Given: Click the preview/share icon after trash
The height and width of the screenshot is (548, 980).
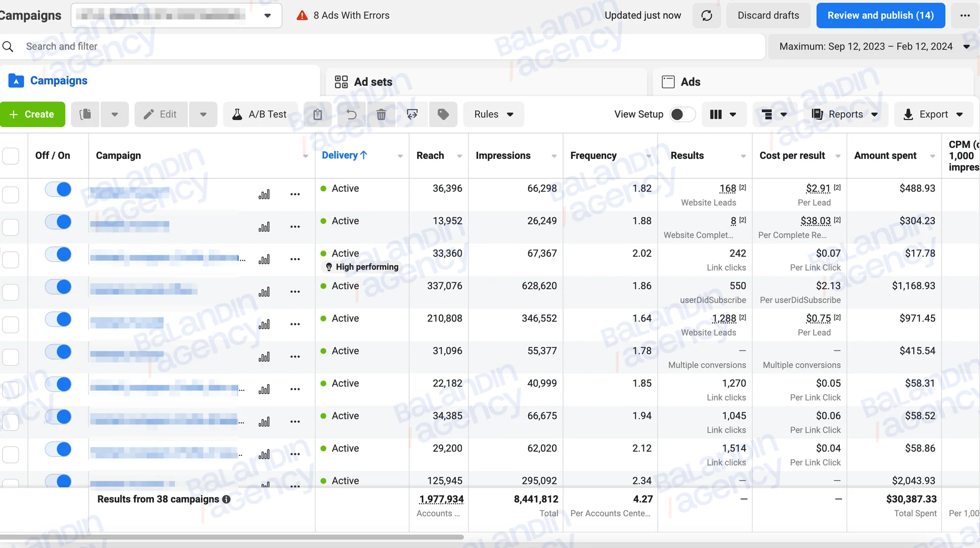Looking at the screenshot, I should (x=412, y=114).
